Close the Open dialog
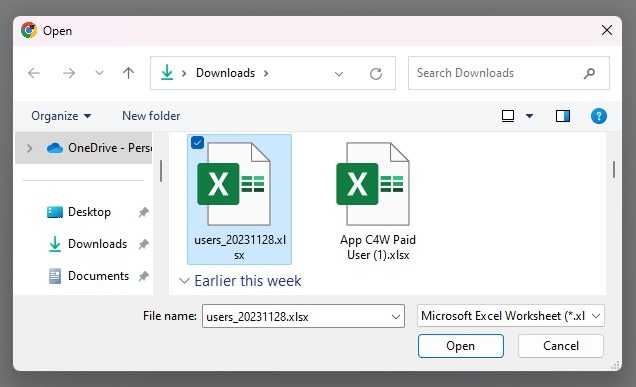 click(x=607, y=30)
